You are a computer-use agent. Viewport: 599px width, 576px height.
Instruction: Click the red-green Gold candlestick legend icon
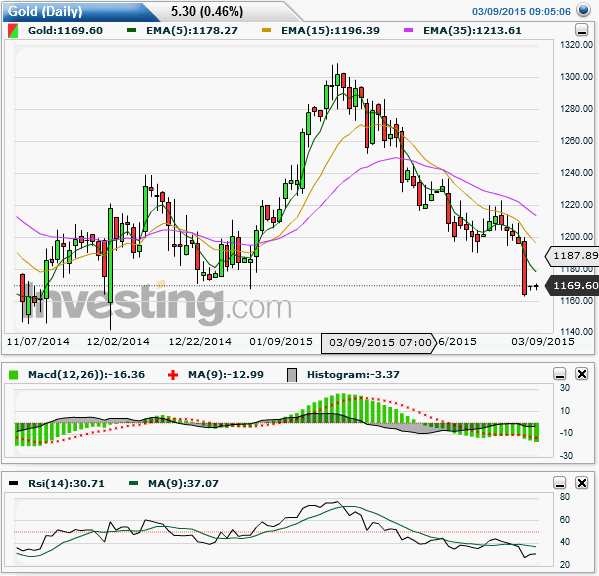pos(13,31)
